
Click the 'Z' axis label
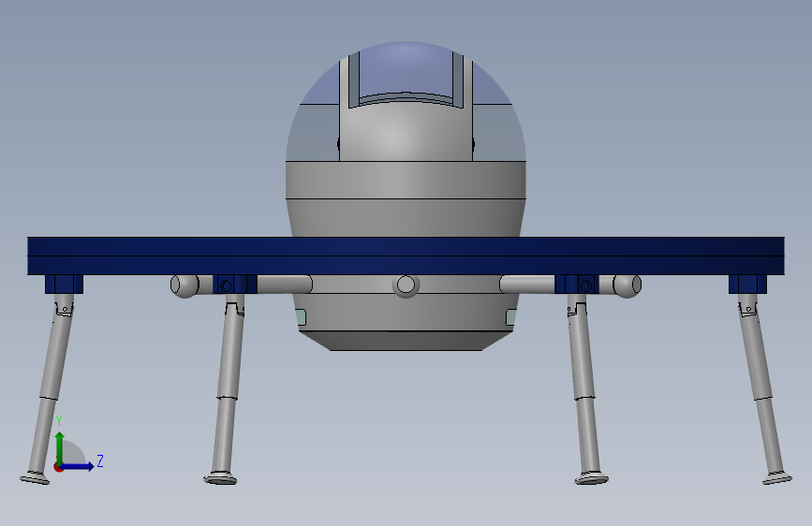point(100,460)
